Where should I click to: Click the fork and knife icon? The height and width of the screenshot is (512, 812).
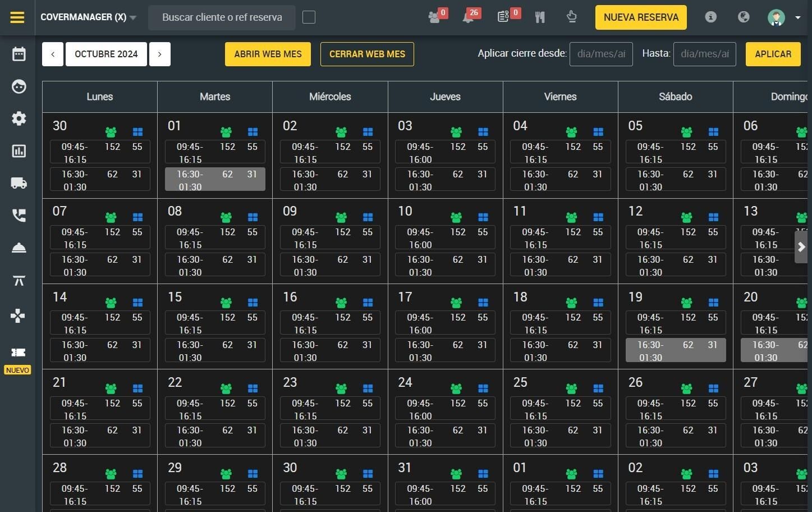[540, 17]
